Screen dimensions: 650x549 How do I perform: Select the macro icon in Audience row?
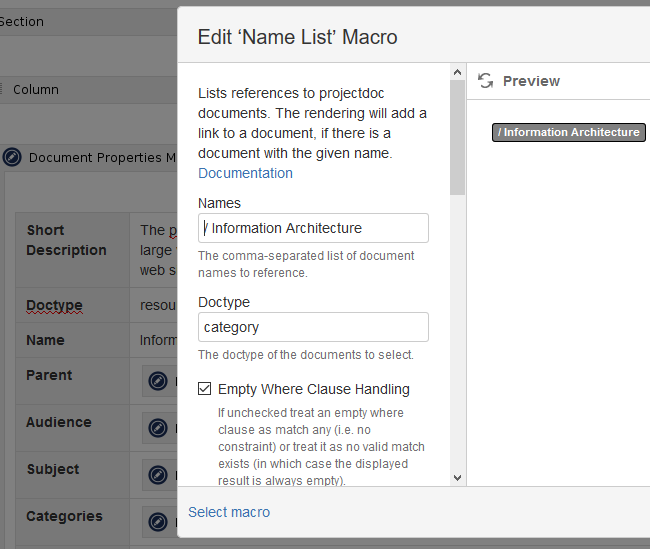(x=158, y=428)
